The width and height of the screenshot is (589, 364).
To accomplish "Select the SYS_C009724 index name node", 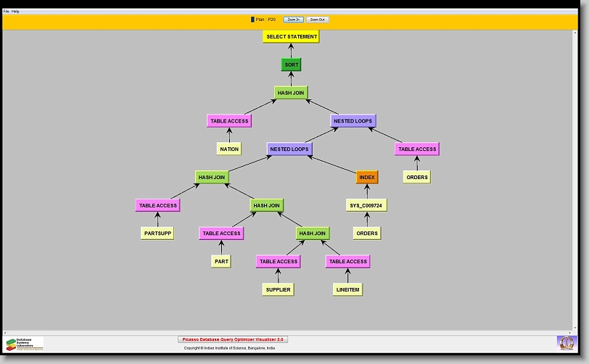I will (x=366, y=205).
